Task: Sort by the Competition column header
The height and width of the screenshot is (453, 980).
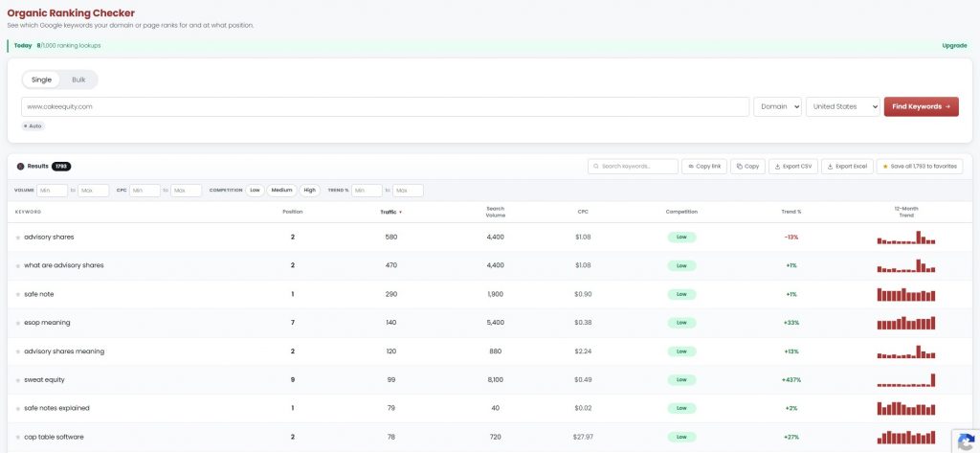Action: 681,212
